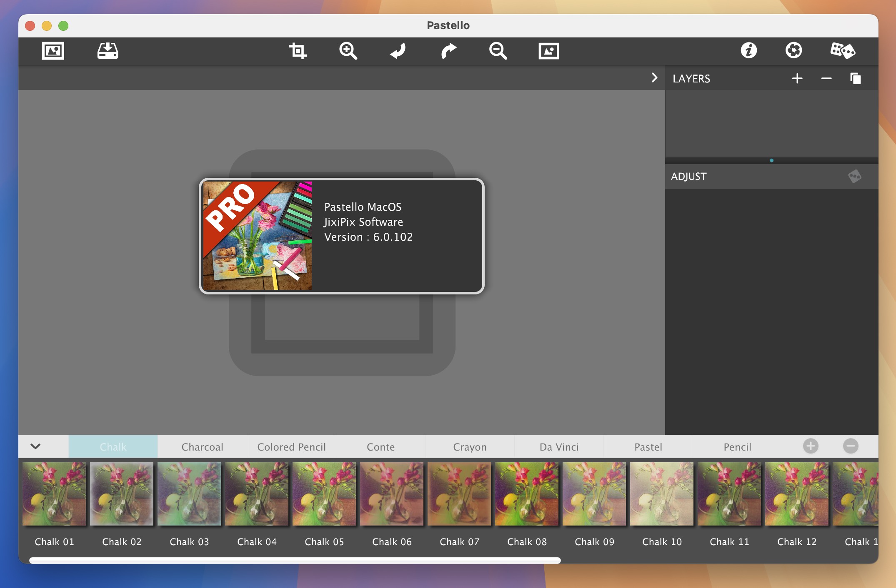Select the Pencil presets tab

click(x=737, y=447)
